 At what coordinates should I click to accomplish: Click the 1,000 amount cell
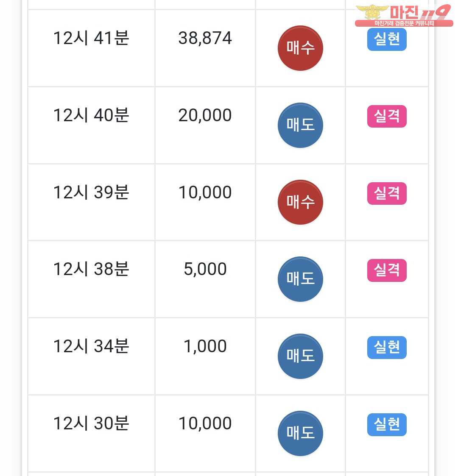tap(205, 356)
